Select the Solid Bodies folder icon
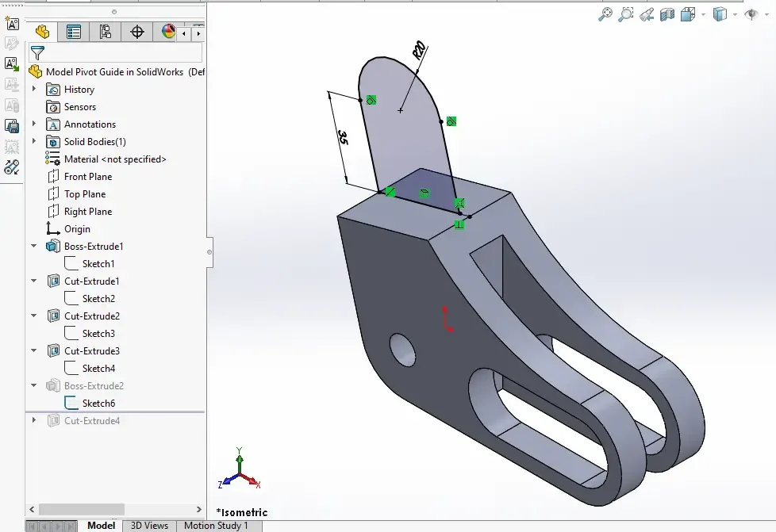This screenshot has height=532, width=776. coord(53,142)
